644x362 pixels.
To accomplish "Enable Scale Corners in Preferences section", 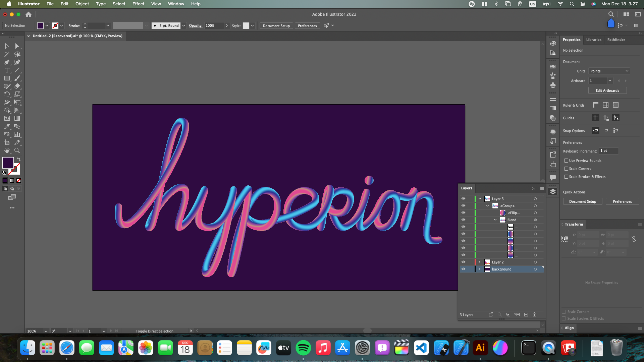I will tap(566, 169).
